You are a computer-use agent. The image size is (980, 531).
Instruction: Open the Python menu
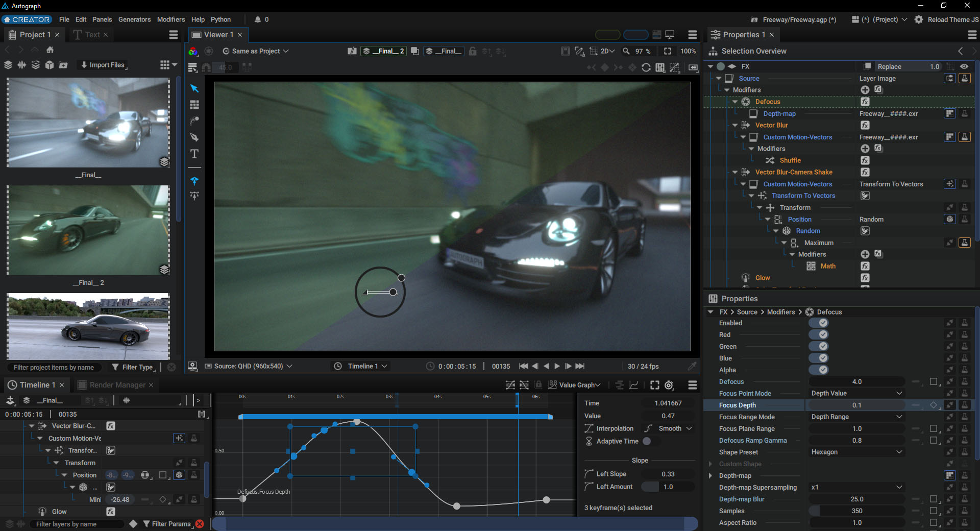[x=220, y=19]
